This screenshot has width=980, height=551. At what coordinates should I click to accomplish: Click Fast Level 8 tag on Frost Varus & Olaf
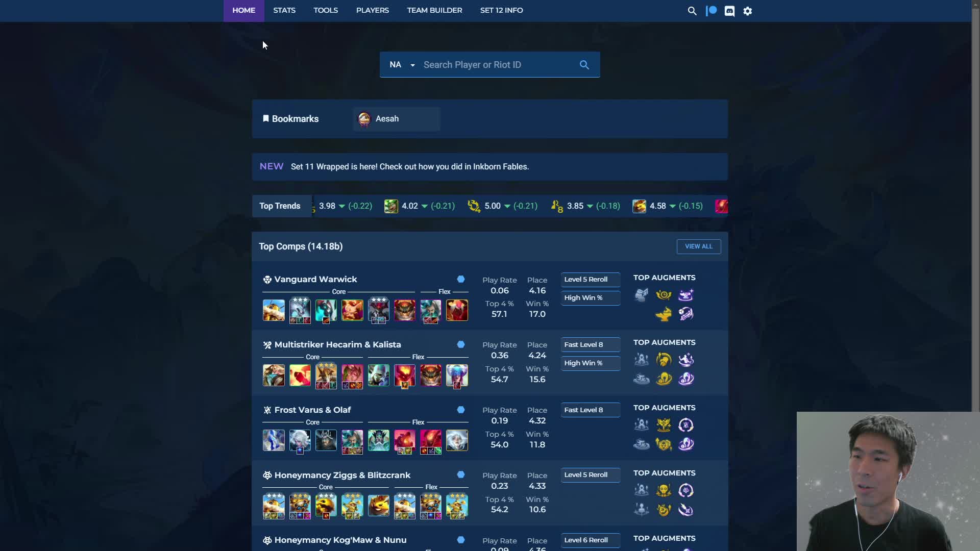(591, 410)
